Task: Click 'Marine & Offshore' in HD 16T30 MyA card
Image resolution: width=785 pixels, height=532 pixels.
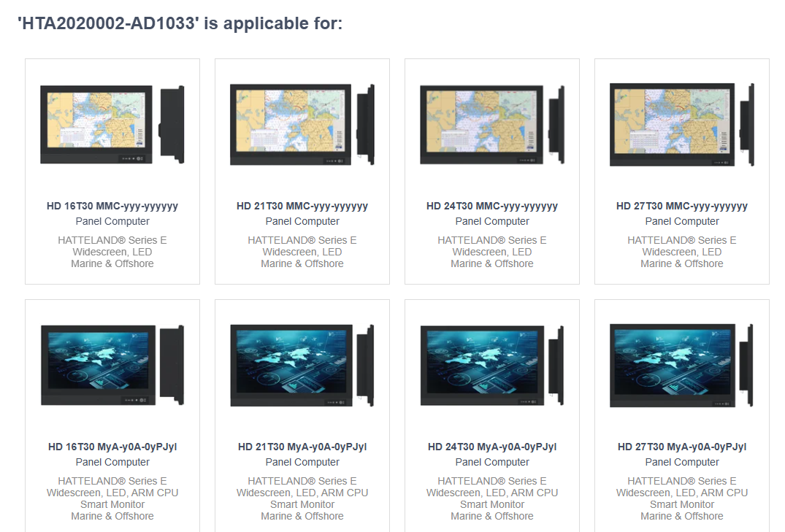Action: [x=112, y=516]
